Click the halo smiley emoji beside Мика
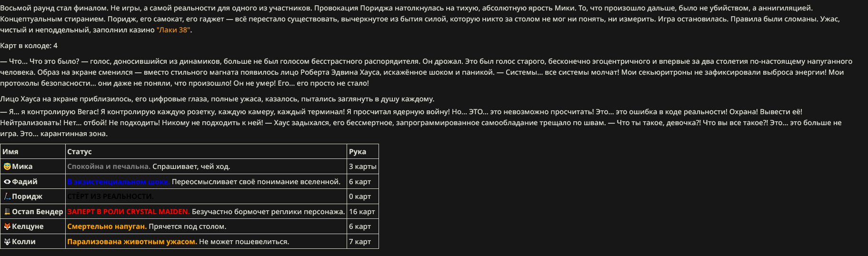Viewport: 868px width, 256px height. tap(7, 167)
